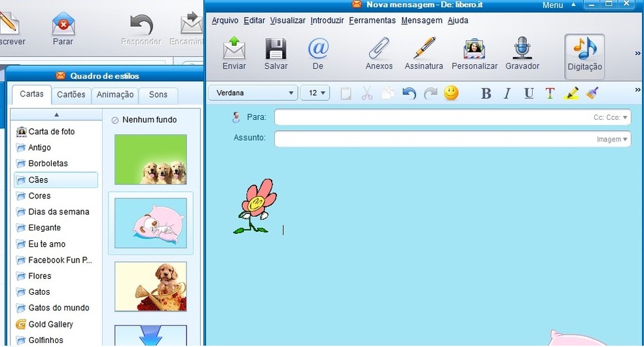Insert a signature with Assinatura pen icon

pyautogui.click(x=424, y=54)
